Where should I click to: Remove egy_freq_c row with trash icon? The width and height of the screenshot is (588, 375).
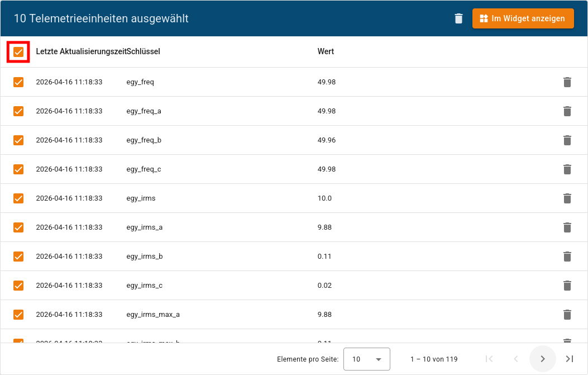(567, 169)
